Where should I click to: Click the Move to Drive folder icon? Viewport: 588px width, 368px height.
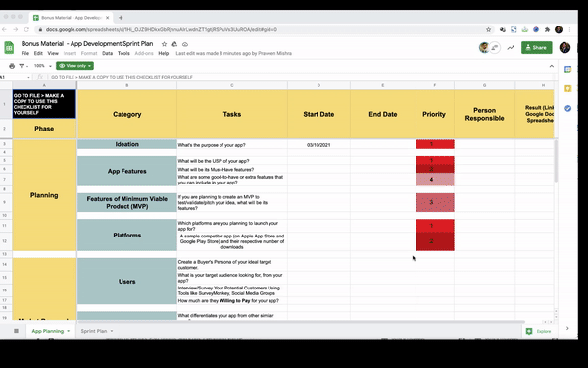pos(174,44)
